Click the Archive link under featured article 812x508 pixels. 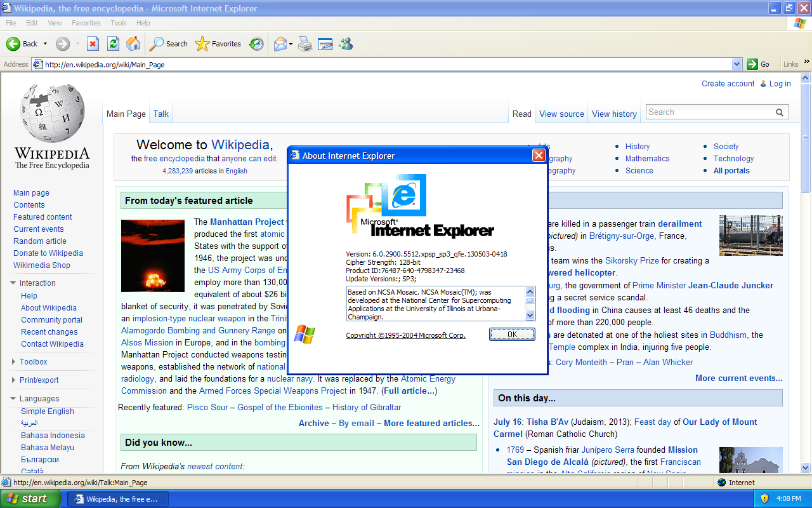click(314, 424)
